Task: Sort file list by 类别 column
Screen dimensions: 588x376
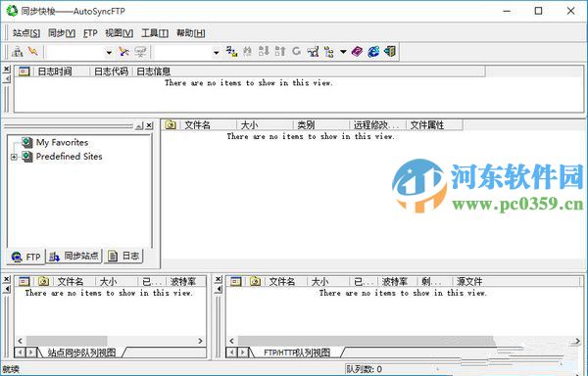Action: coord(321,124)
